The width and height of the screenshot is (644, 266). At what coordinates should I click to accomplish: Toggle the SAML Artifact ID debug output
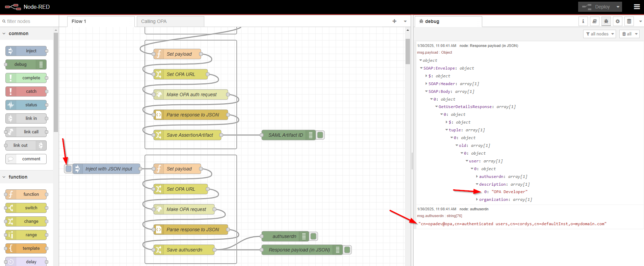pyautogui.click(x=320, y=135)
